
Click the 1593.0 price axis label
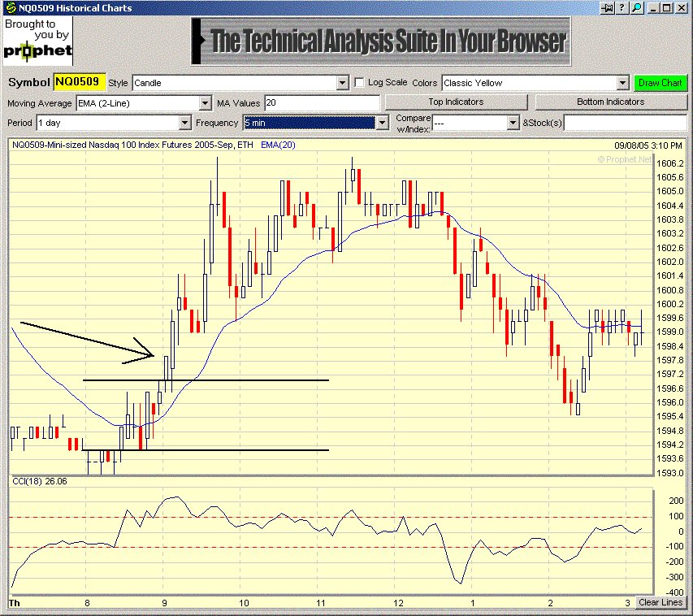pyautogui.click(x=669, y=473)
